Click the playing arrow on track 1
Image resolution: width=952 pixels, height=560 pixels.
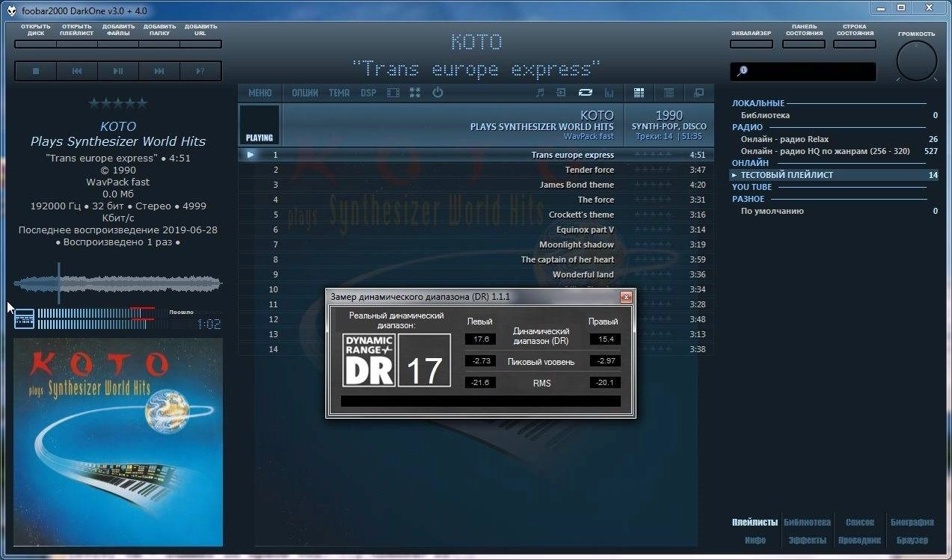coord(251,155)
